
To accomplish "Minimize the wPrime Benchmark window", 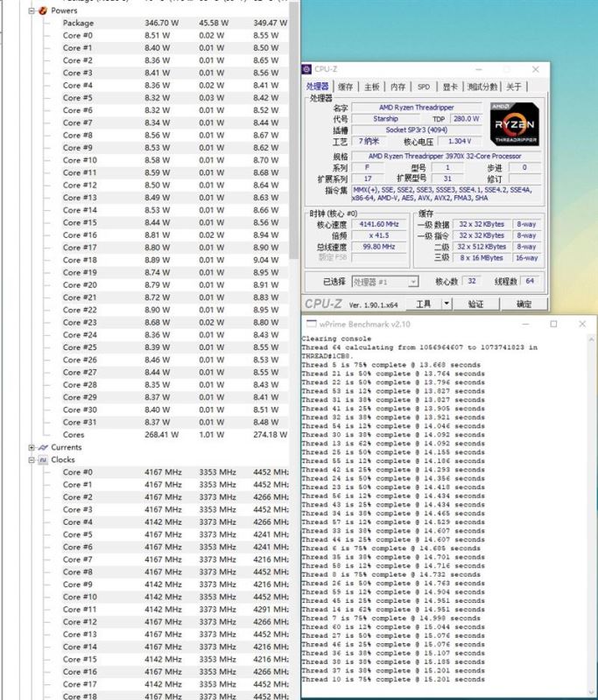I will click(525, 324).
